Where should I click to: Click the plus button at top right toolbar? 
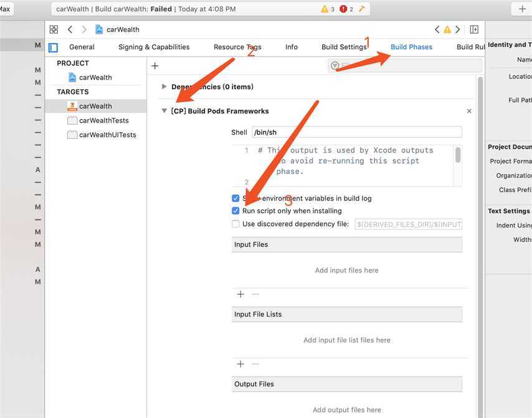[x=522, y=9]
